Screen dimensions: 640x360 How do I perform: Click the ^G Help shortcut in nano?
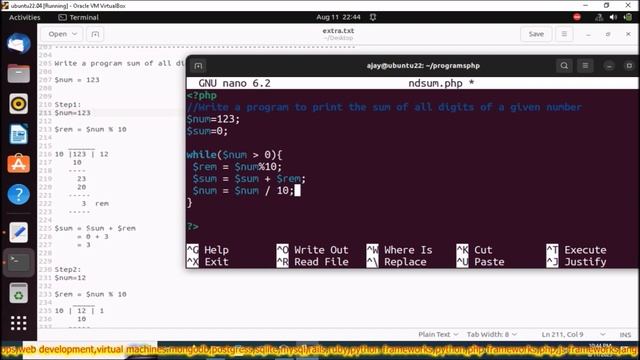(208, 250)
